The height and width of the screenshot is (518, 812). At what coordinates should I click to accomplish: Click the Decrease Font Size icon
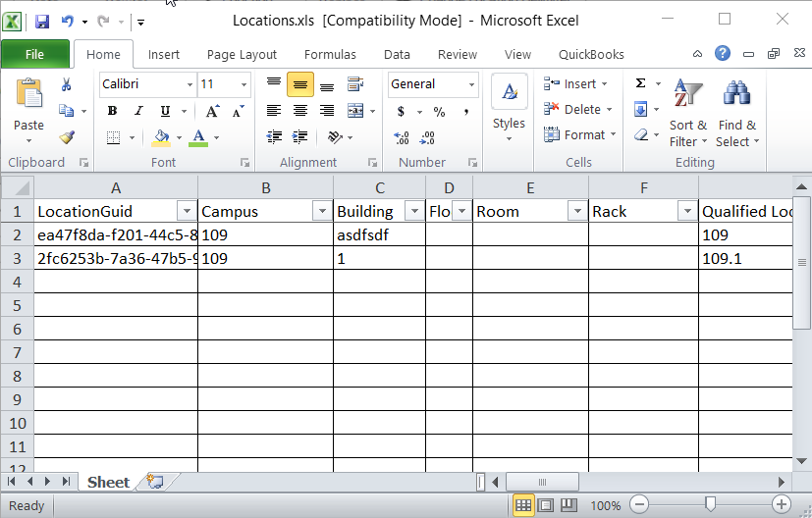239,111
